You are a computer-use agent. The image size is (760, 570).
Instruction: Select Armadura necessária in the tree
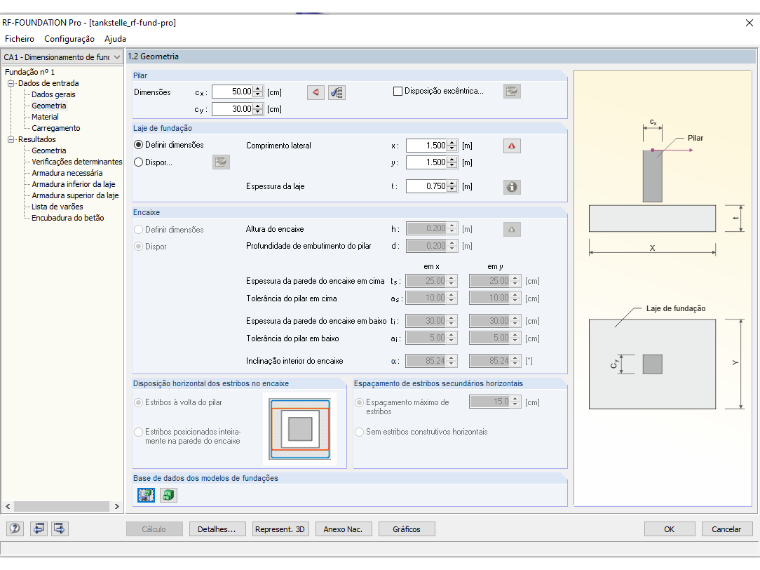point(67,173)
